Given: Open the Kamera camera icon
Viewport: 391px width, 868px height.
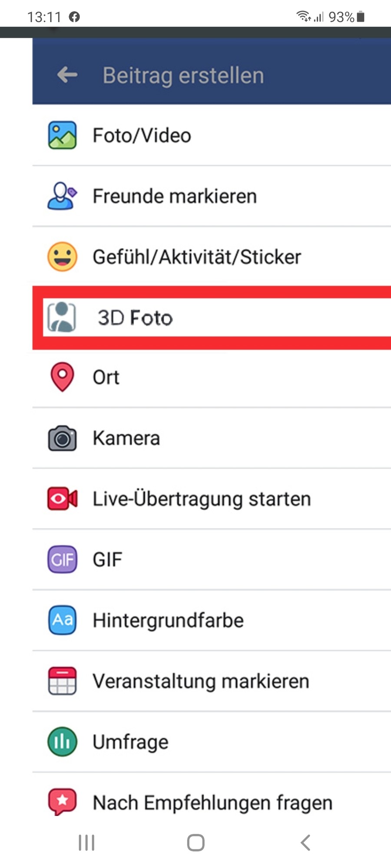Looking at the screenshot, I should [x=62, y=438].
